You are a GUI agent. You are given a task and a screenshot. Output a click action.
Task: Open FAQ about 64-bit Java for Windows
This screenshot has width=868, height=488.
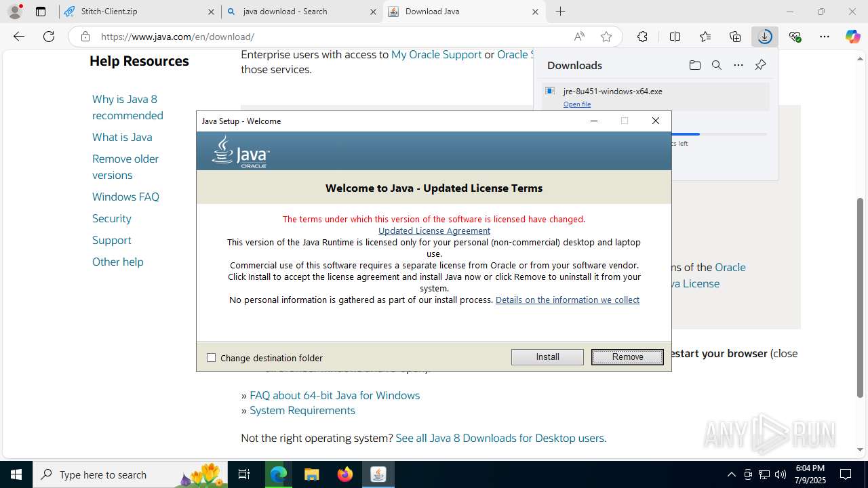tap(334, 395)
